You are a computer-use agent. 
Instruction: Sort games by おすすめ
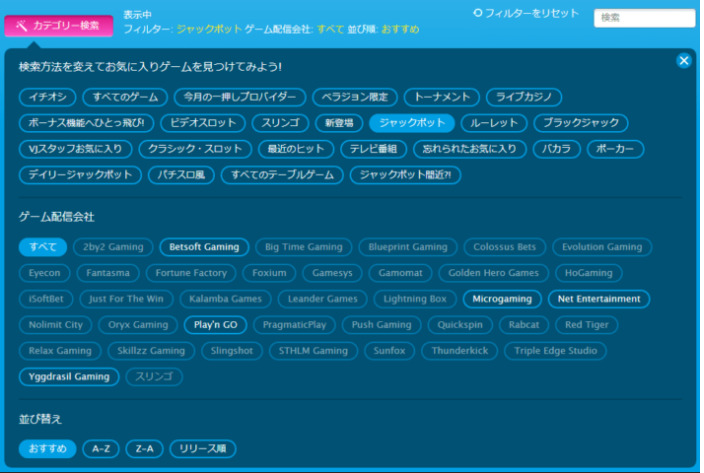pyautogui.click(x=48, y=449)
